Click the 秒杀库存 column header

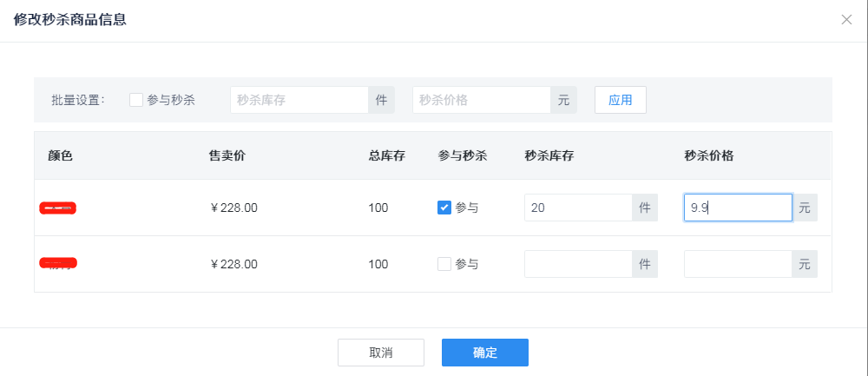tap(549, 156)
